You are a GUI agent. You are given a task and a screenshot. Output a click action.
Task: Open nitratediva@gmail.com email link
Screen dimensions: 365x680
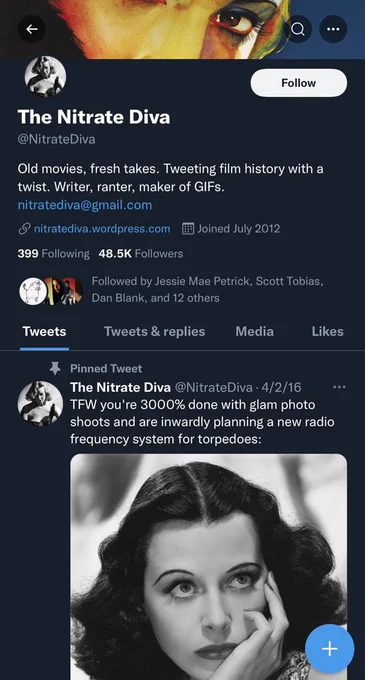pyautogui.click(x=85, y=205)
